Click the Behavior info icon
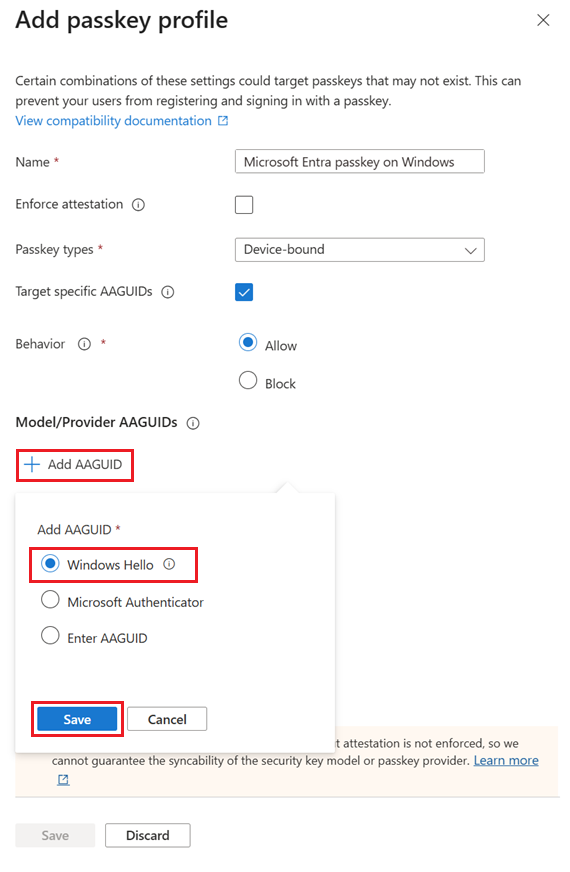The image size is (570, 872). 84,344
